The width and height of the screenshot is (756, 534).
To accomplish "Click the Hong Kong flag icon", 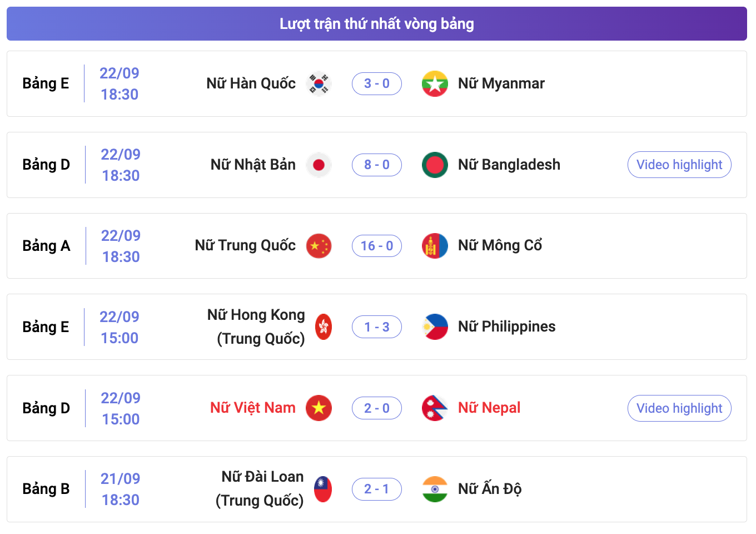I will coord(324,327).
